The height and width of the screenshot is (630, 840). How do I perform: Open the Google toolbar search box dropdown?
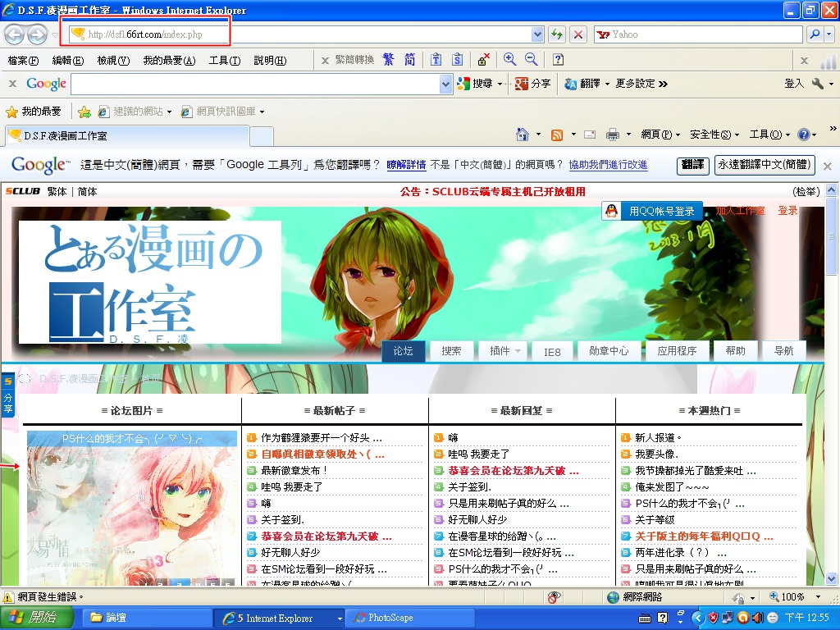[445, 84]
